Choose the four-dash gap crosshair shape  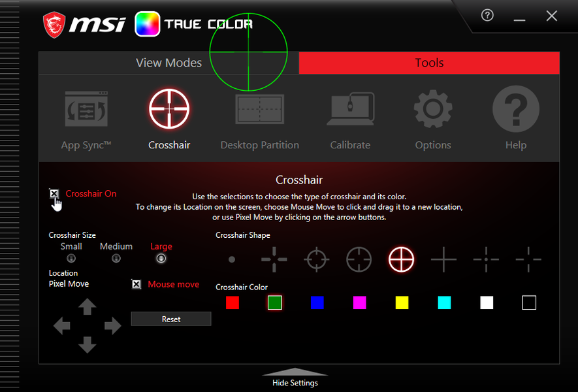pos(274,259)
